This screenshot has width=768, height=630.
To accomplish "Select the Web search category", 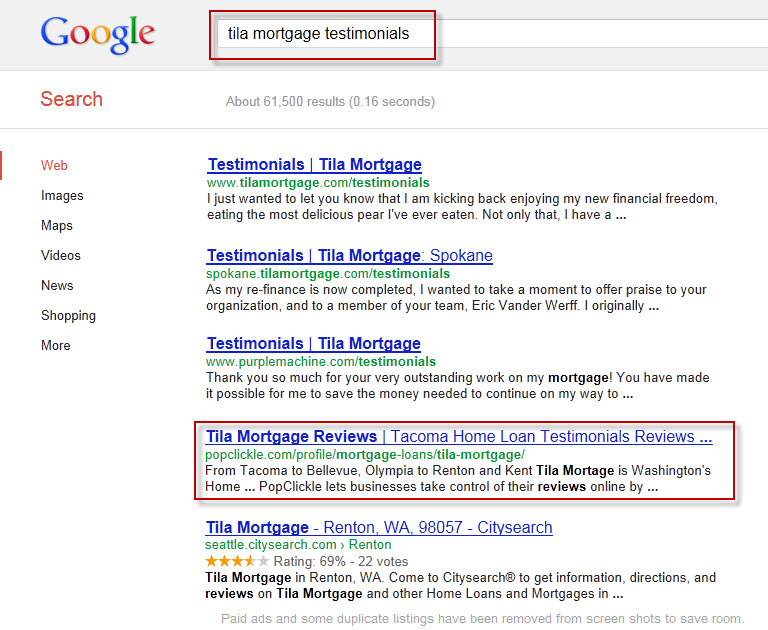I will (54, 166).
